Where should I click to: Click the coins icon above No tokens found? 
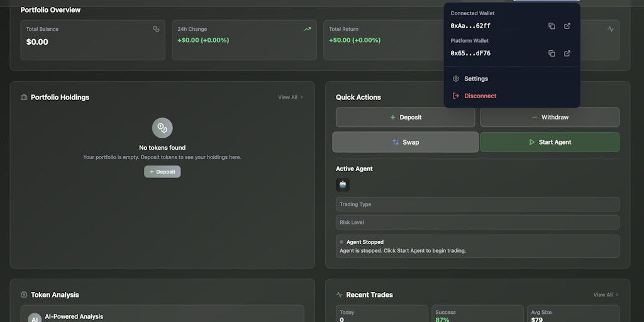pos(162,128)
